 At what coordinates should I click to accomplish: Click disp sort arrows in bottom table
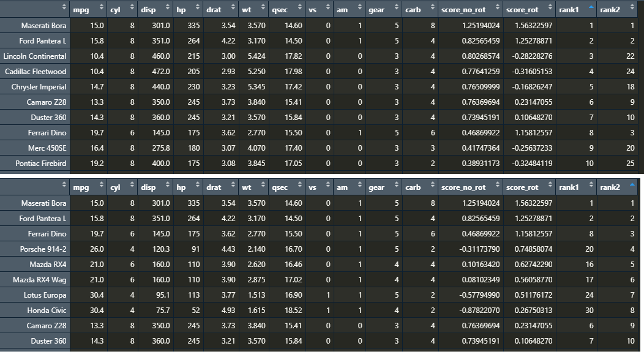168,185
